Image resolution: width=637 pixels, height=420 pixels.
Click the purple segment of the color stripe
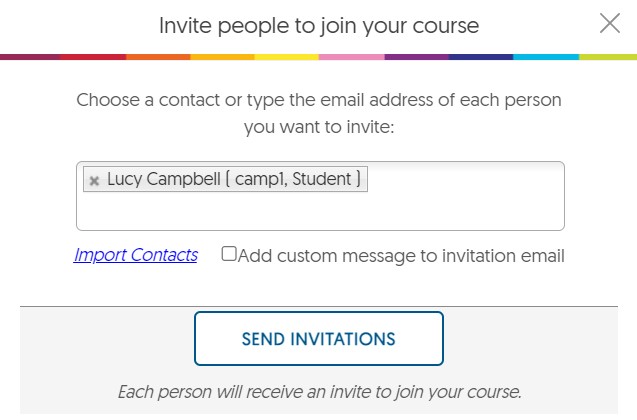click(416, 57)
